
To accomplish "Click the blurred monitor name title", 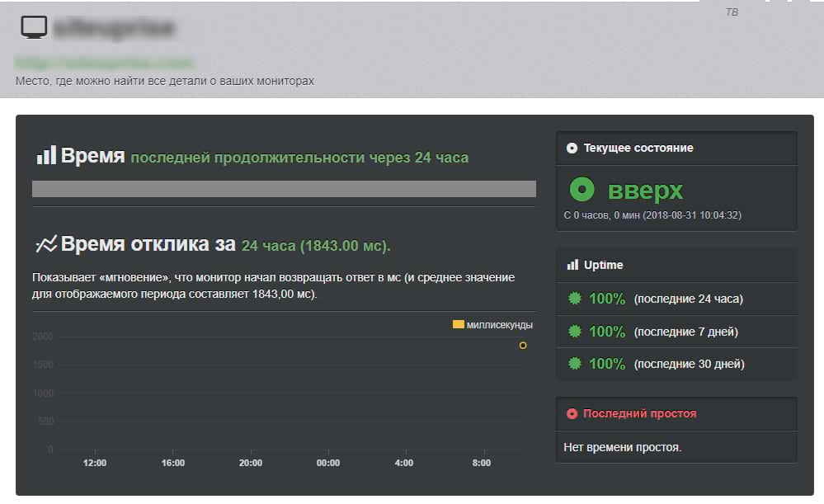I will pos(114,28).
